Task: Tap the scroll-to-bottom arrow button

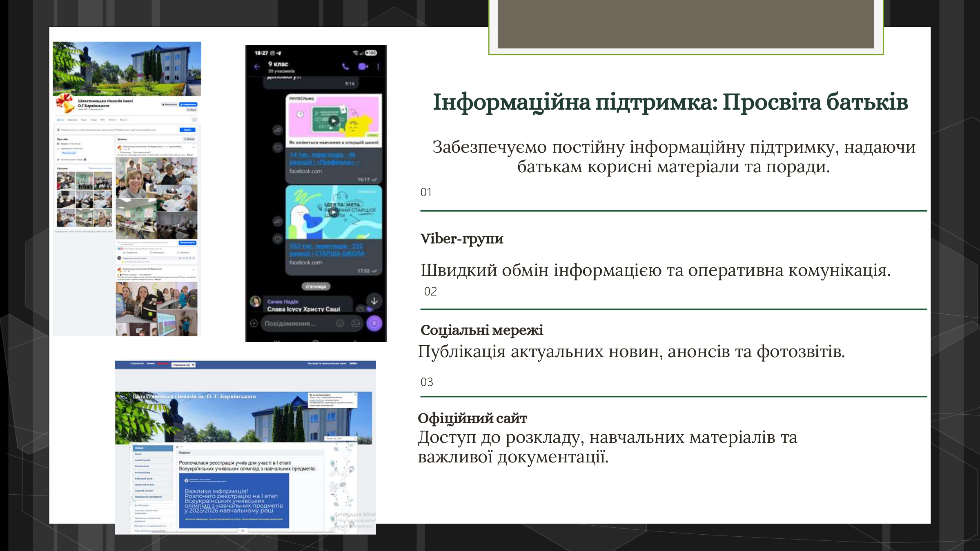Action: point(374,301)
